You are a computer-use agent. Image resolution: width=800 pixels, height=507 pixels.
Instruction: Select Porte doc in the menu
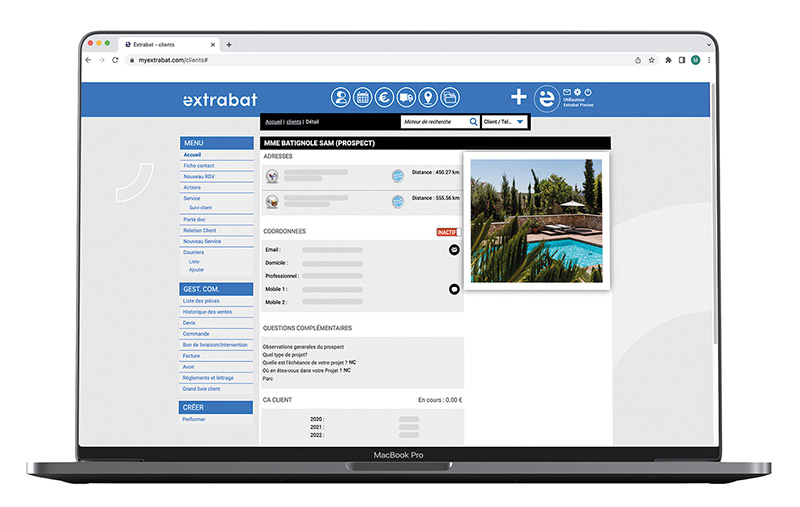tap(194, 219)
